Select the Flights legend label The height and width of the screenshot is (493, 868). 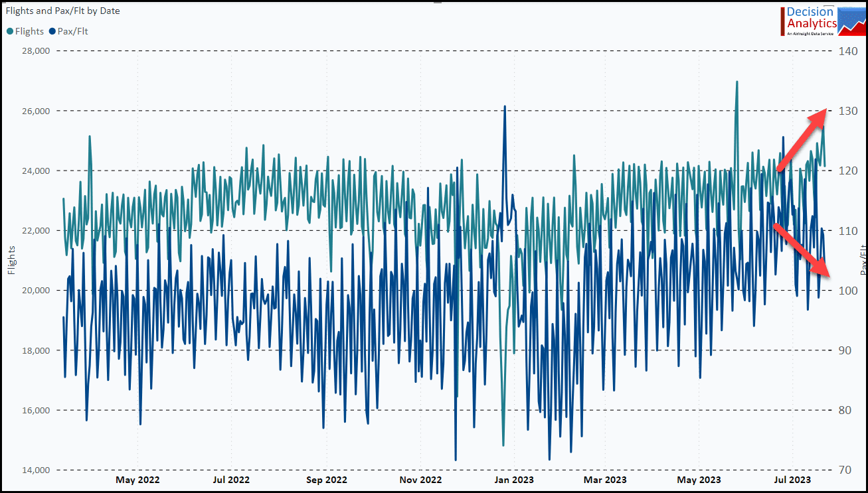click(x=29, y=31)
